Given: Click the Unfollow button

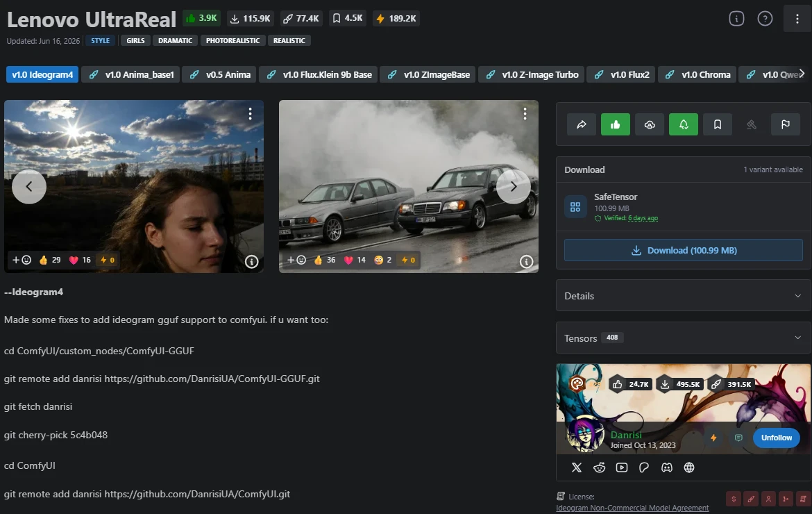Looking at the screenshot, I should point(777,438).
